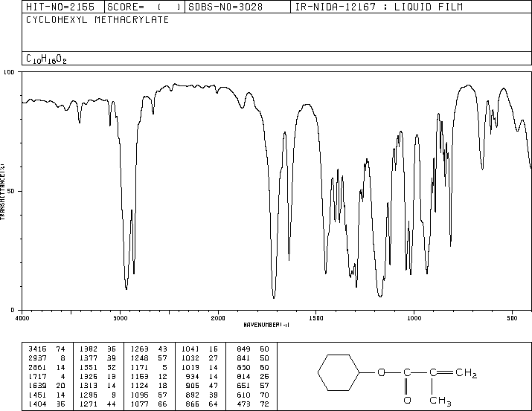
Task: Select the IR-NIDA-12167 : LIQUID FILM label
Action: click(x=379, y=7)
